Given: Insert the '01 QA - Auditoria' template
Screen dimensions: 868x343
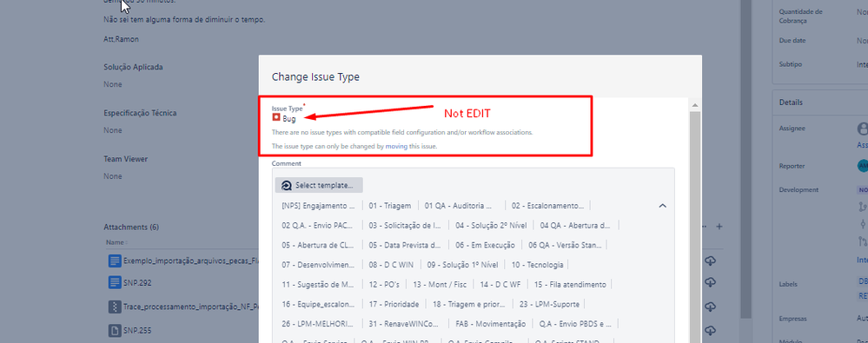Looking at the screenshot, I should tap(459, 206).
